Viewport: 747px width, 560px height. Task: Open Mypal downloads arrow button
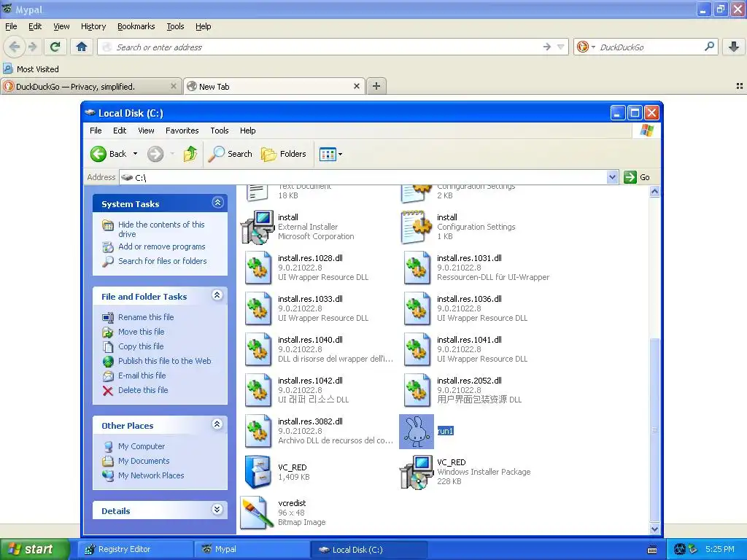tap(734, 47)
